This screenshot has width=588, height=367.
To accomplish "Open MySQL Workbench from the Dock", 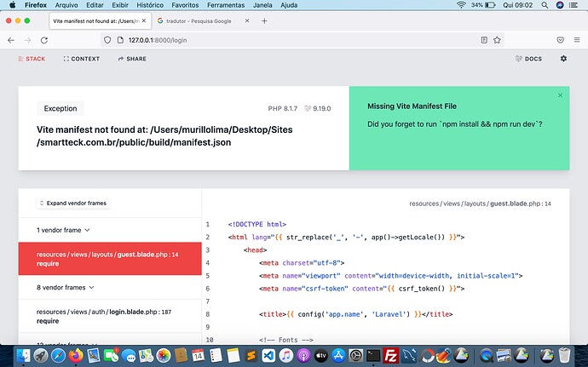I will coord(408,355).
